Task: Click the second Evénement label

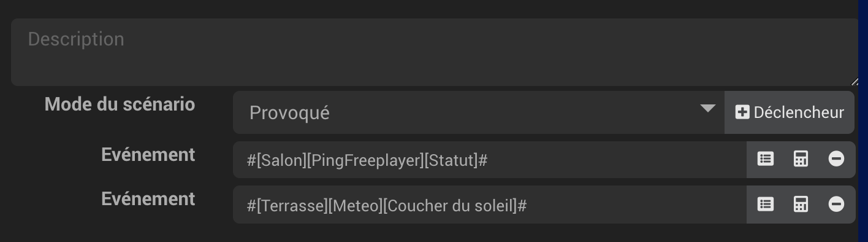Action: pyautogui.click(x=148, y=199)
